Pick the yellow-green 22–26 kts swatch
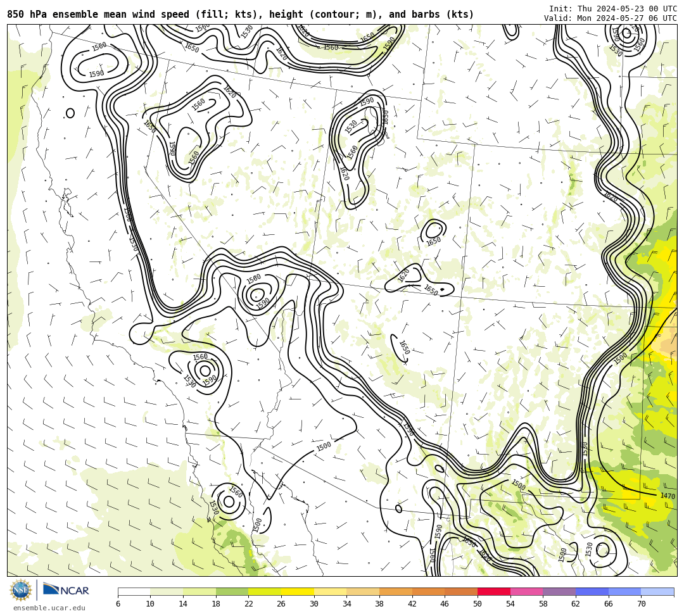 (x=265, y=591)
